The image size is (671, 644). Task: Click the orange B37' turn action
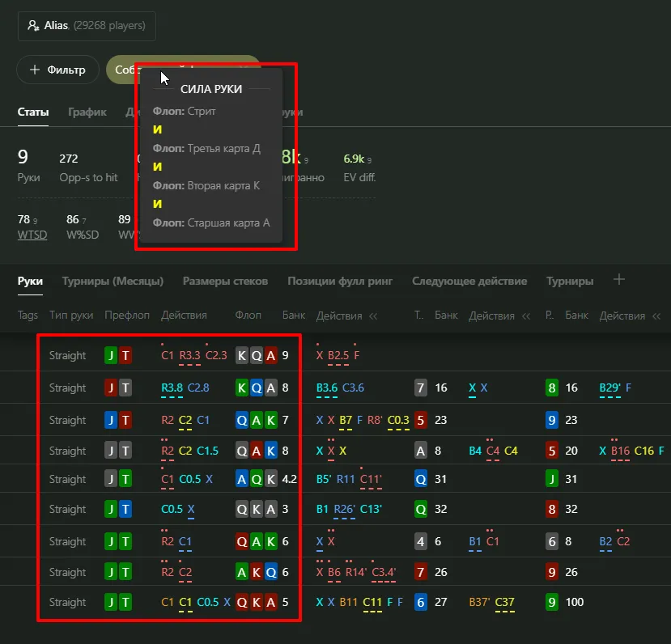click(480, 602)
